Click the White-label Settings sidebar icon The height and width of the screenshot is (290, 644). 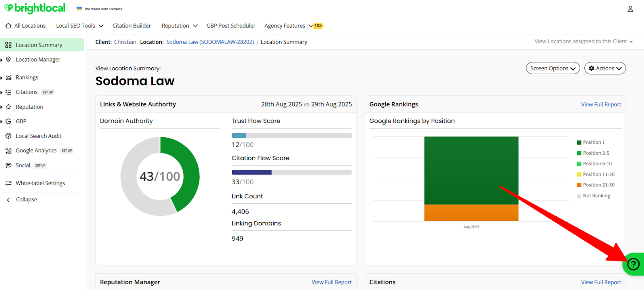coord(8,183)
